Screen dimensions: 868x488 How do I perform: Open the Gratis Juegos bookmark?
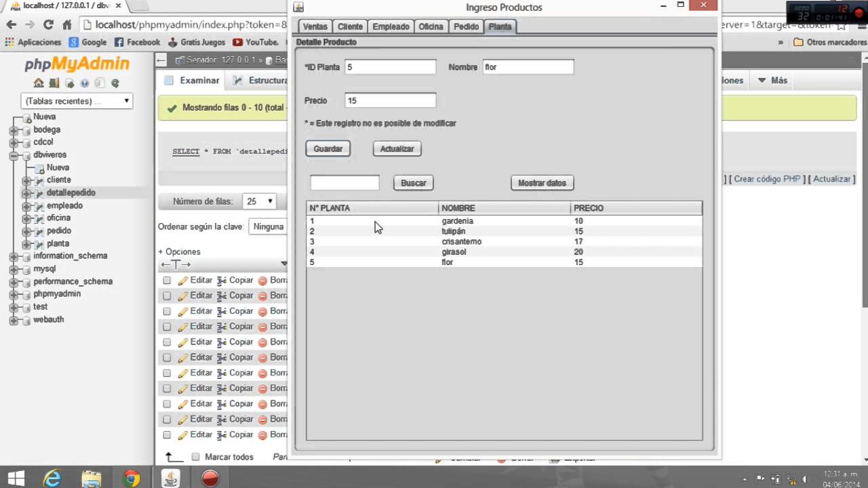pos(197,42)
